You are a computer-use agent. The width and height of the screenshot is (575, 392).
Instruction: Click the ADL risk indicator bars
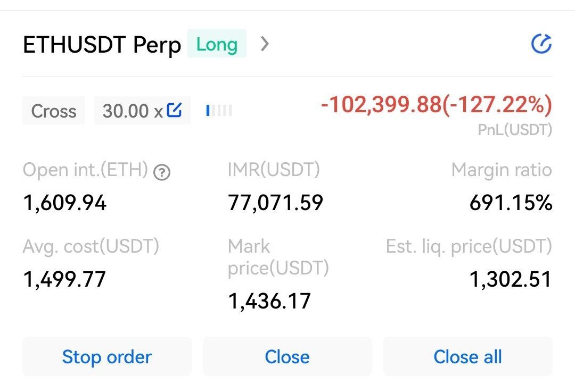point(219,110)
